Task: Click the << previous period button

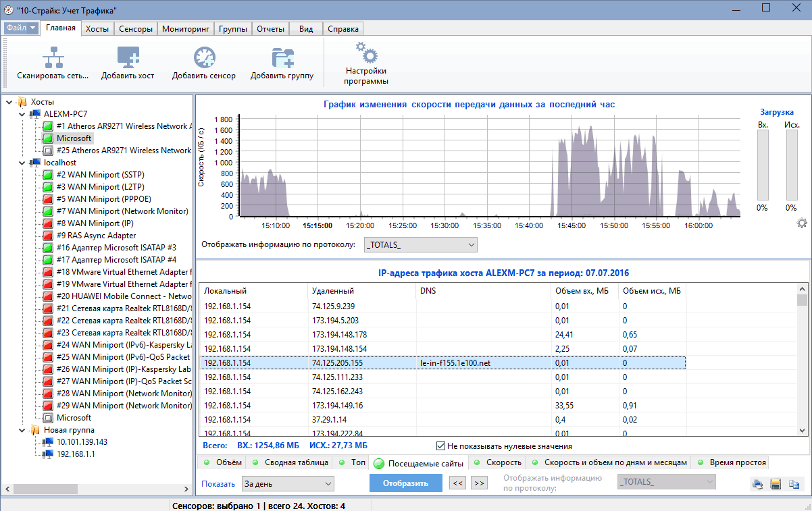Action: tap(457, 483)
